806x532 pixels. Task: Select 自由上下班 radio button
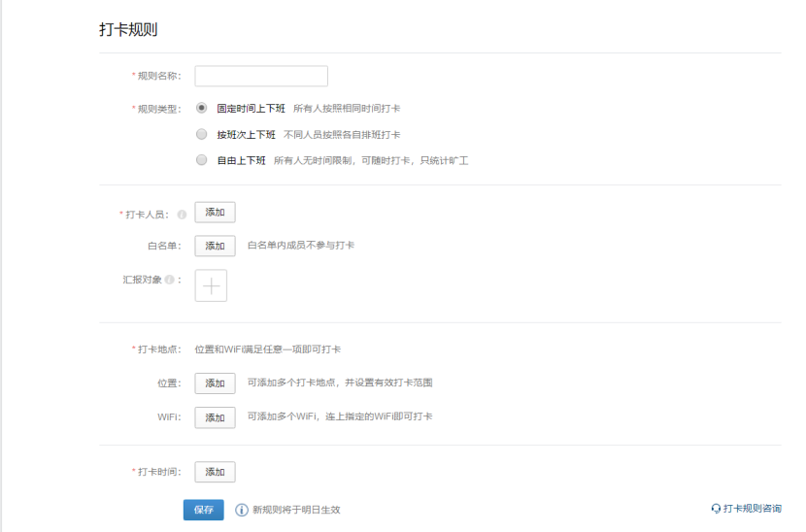point(202,160)
